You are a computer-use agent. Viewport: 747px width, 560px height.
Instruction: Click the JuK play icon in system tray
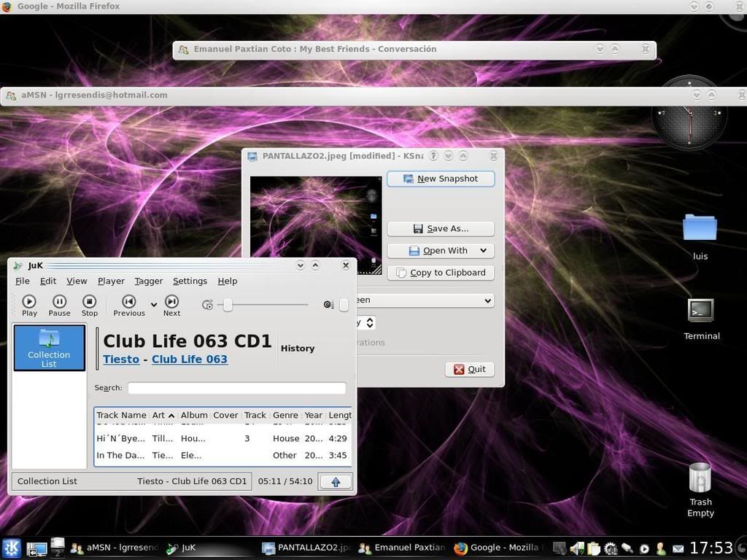tap(644, 549)
